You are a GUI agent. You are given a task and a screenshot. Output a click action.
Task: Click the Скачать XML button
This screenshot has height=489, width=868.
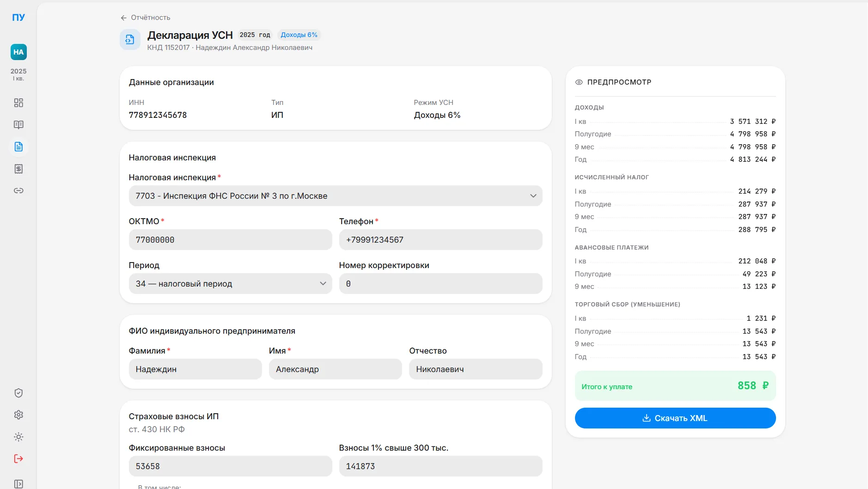point(675,418)
